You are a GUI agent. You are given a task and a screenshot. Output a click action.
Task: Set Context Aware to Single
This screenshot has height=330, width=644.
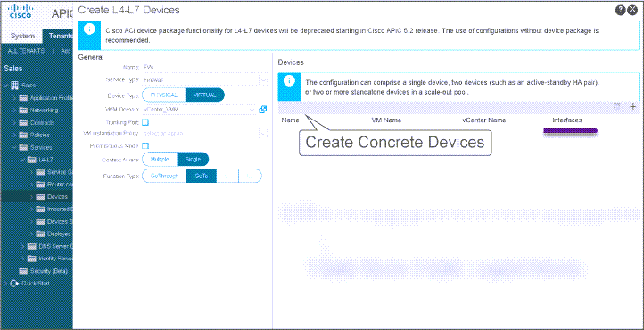pyautogui.click(x=193, y=160)
